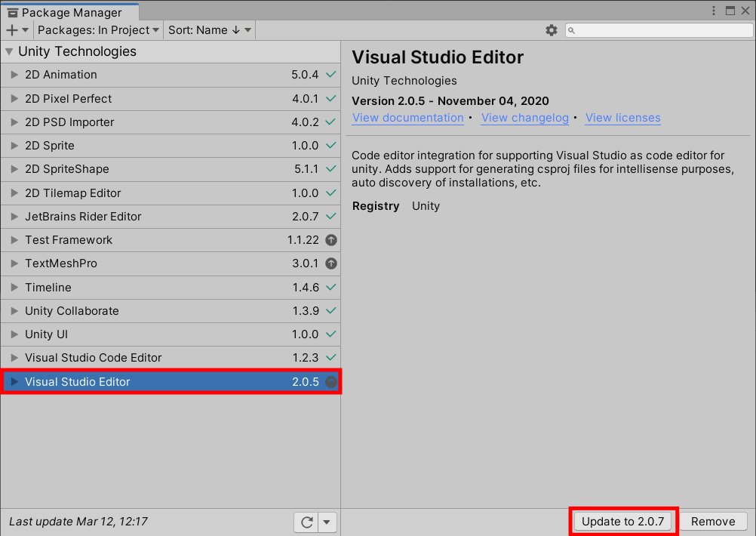Expand the Timeline package arrow
756x536 pixels.
click(14, 287)
